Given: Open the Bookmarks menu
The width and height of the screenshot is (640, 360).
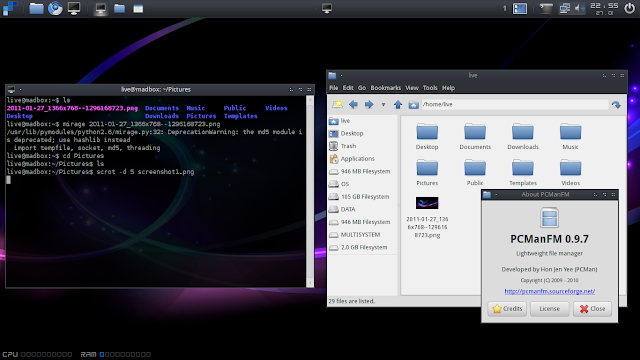Looking at the screenshot, I should [385, 88].
